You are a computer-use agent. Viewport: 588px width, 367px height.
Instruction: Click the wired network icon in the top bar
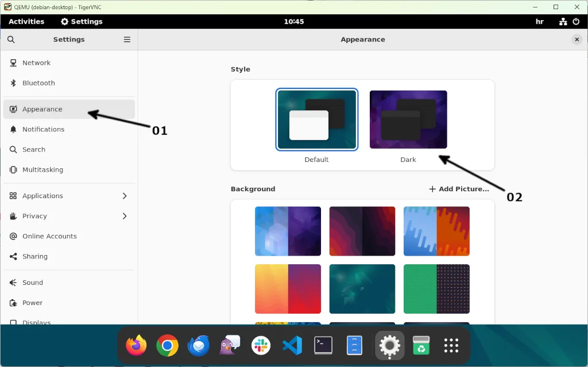click(x=562, y=21)
